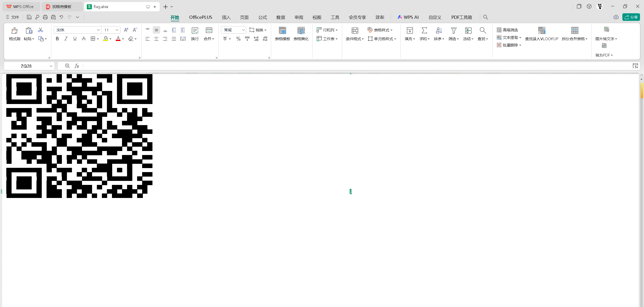Toggle italic formatting
644x307 pixels.
coord(66,39)
